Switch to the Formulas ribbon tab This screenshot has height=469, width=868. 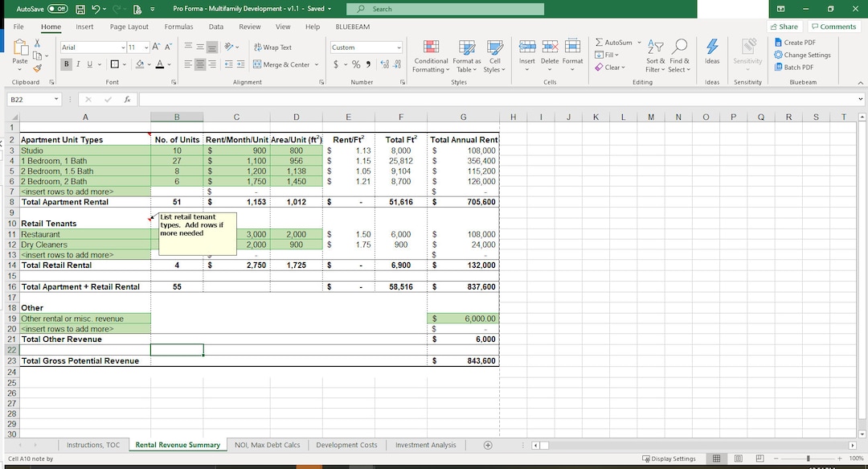tap(178, 27)
